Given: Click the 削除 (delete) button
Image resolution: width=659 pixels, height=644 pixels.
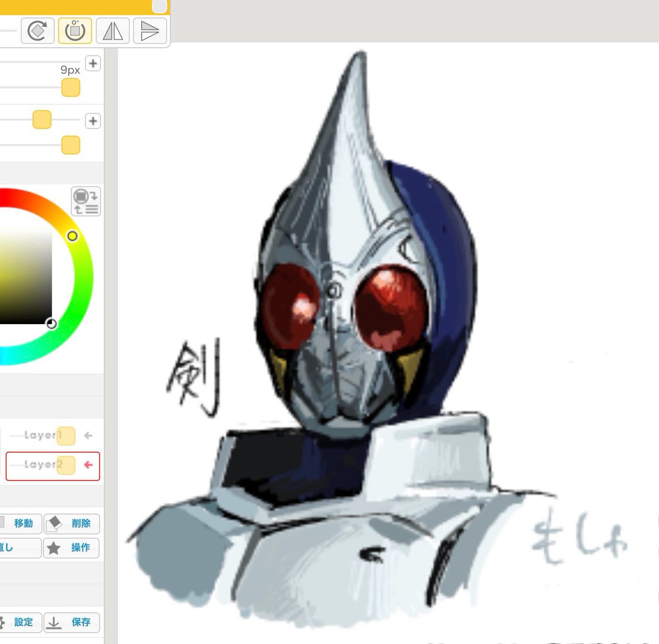Looking at the screenshot, I should 72,523.
